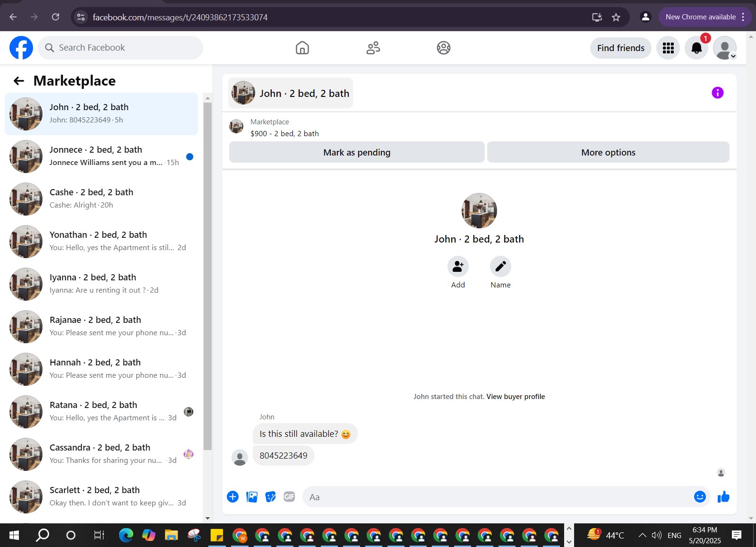This screenshot has width=756, height=547.
Task: Open Windows taskbar search
Action: [x=43, y=535]
